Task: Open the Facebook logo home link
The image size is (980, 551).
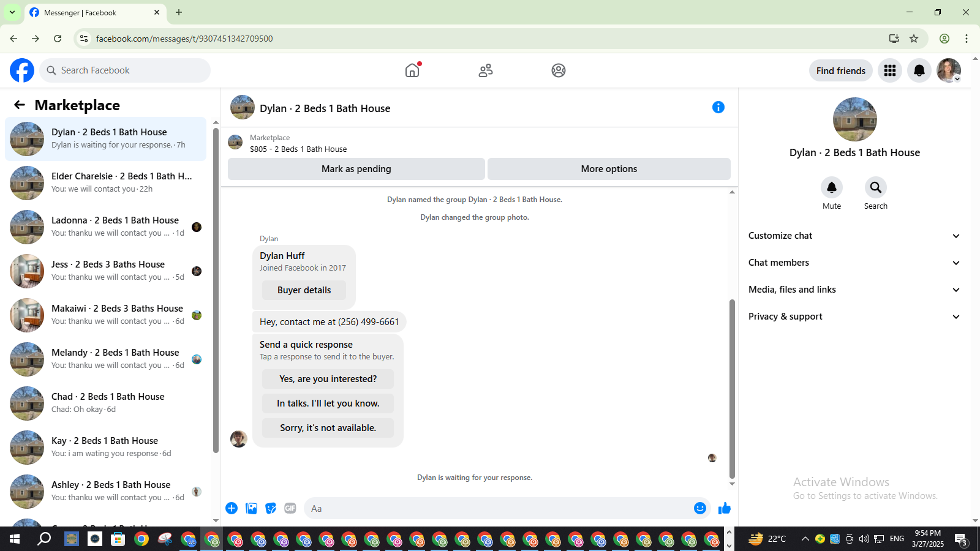Action: [x=22, y=70]
